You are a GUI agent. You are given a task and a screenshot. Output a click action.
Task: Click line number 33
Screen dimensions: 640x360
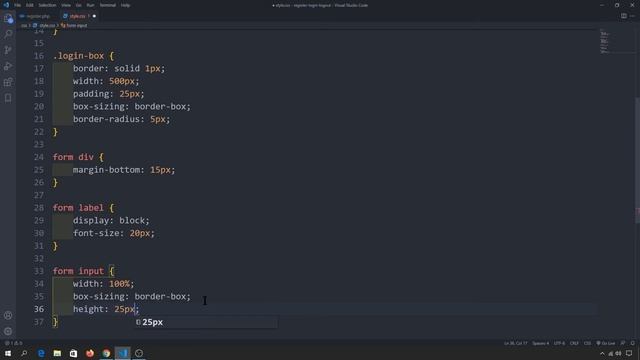tap(39, 271)
